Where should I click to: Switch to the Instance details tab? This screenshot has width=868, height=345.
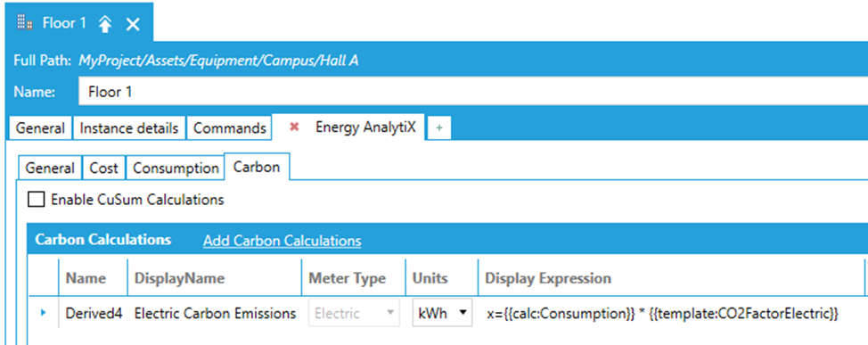(x=129, y=128)
